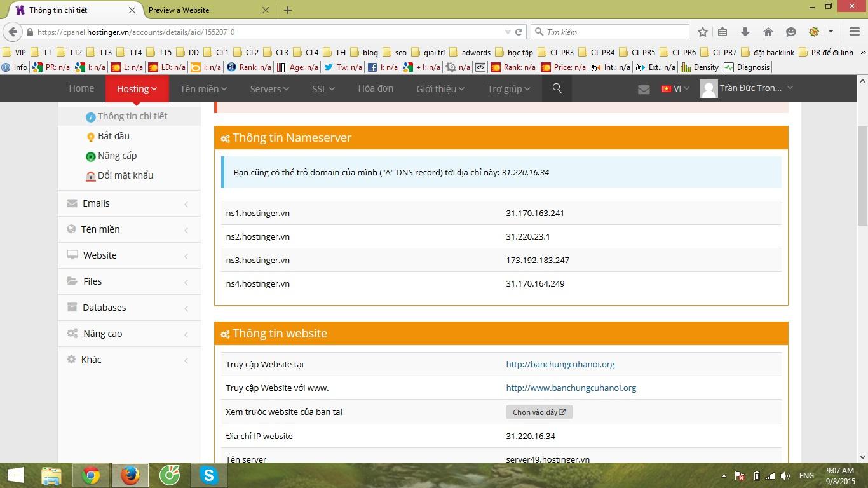The width and height of the screenshot is (868, 488).
Task: Click the SEO toolbar Info button
Action: click(x=15, y=67)
